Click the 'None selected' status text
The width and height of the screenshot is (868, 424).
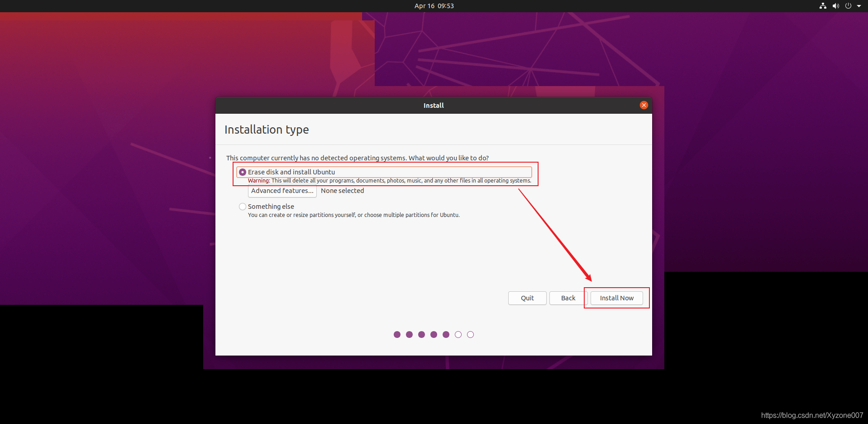coord(342,191)
